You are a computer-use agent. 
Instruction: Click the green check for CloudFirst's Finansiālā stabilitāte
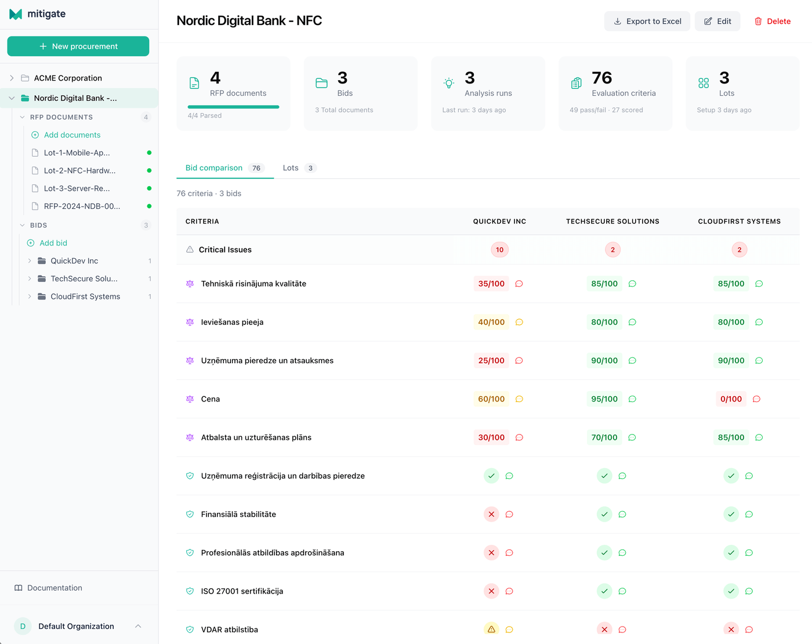[731, 514]
